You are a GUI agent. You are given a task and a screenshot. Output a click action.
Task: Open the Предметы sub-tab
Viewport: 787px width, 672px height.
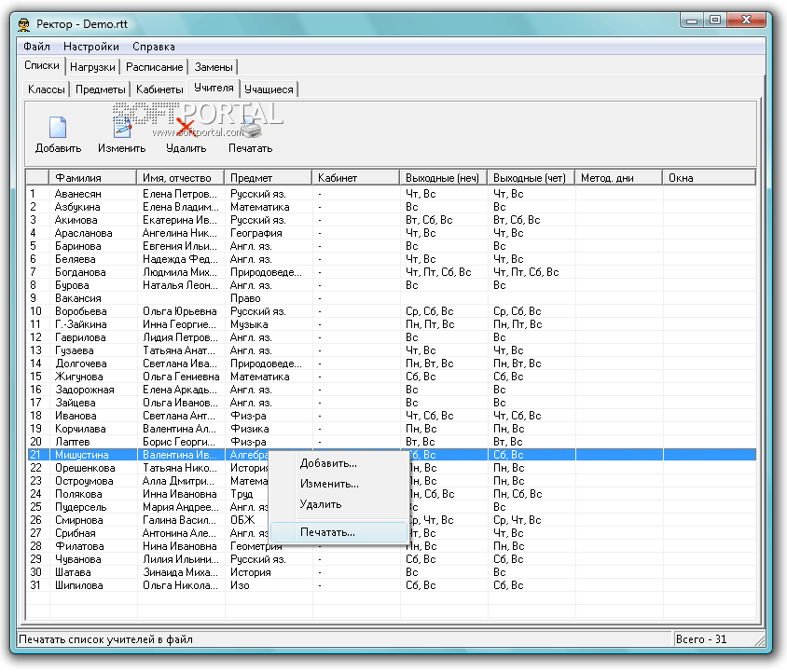tap(101, 89)
